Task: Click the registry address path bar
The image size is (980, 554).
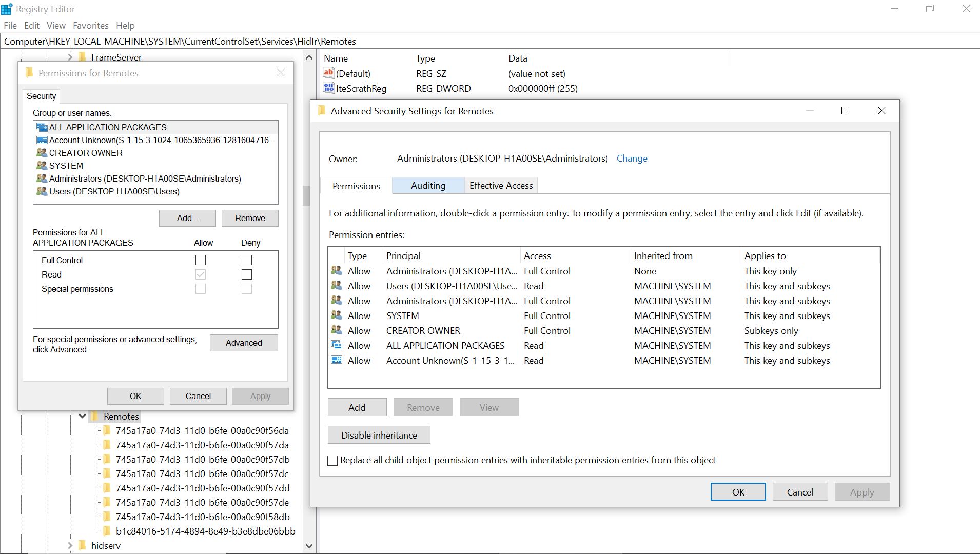Action: click(490, 41)
